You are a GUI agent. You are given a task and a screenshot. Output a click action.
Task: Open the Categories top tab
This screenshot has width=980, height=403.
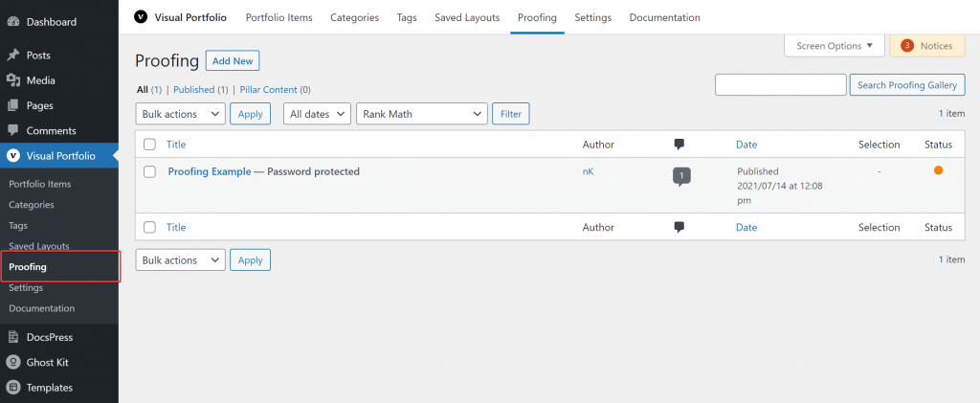pos(354,17)
